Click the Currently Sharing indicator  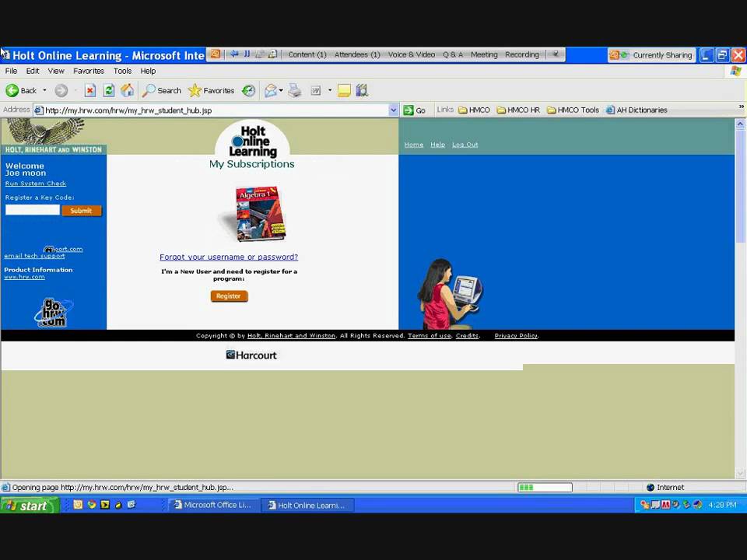(x=651, y=55)
